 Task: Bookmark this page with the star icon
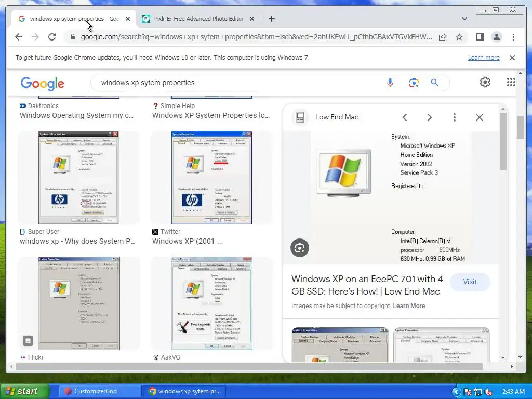click(459, 37)
